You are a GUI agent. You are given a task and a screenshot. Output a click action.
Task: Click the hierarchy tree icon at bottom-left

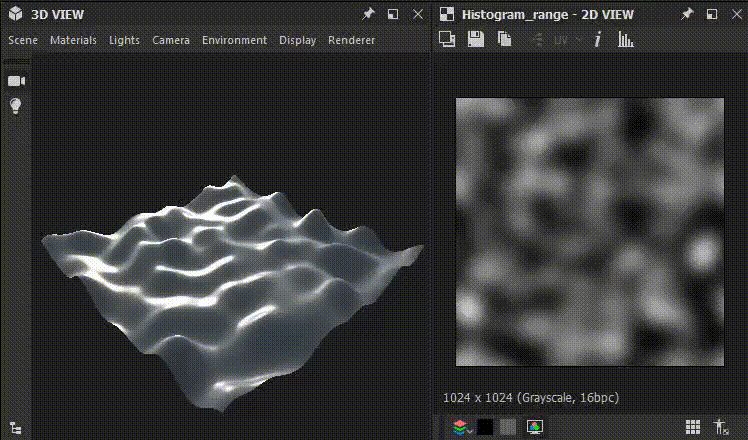click(16, 428)
